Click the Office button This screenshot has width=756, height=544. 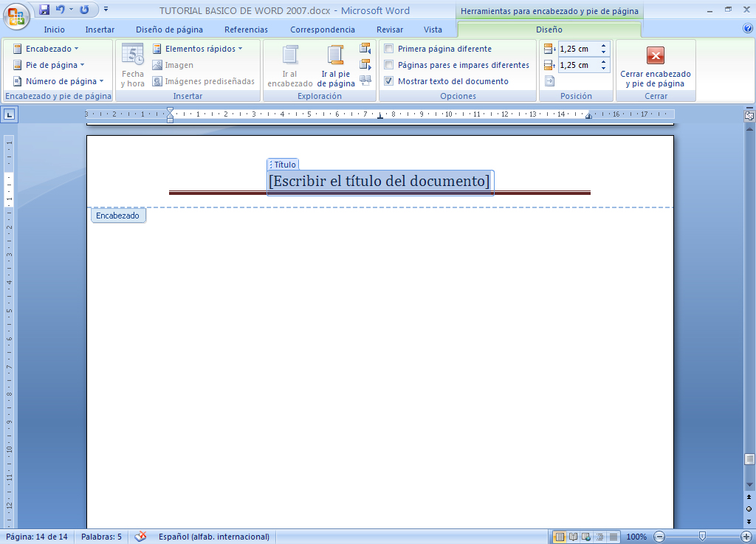[x=14, y=15]
